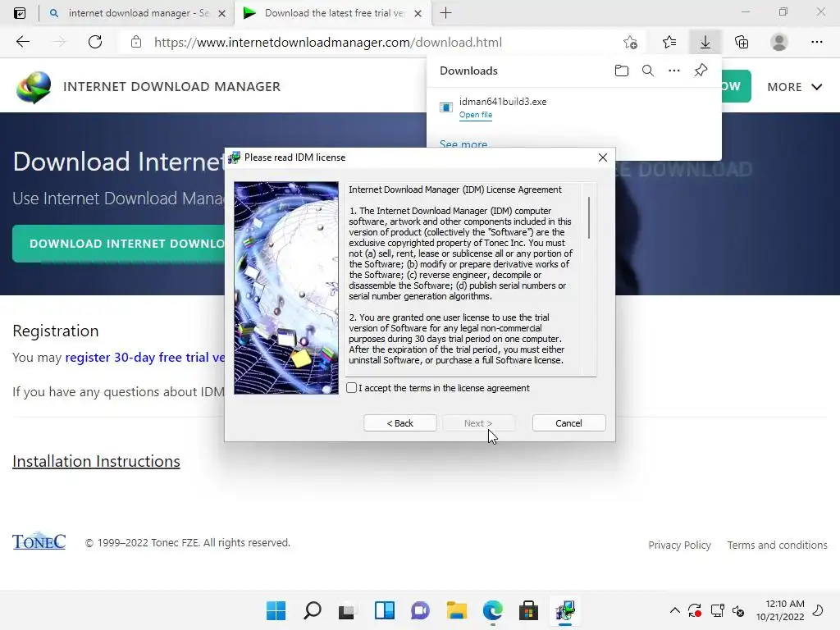Click the Edge downloads toolbar button
This screenshot has height=630, width=840.
[705, 42]
